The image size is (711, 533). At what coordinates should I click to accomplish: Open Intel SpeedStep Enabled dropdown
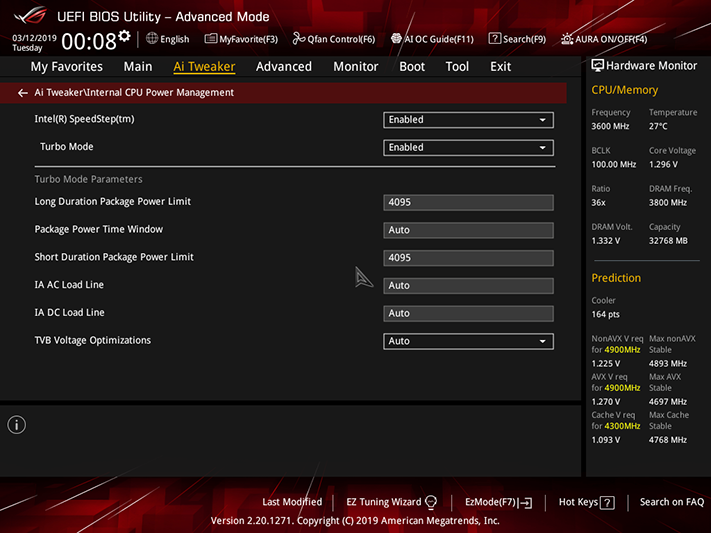point(468,120)
